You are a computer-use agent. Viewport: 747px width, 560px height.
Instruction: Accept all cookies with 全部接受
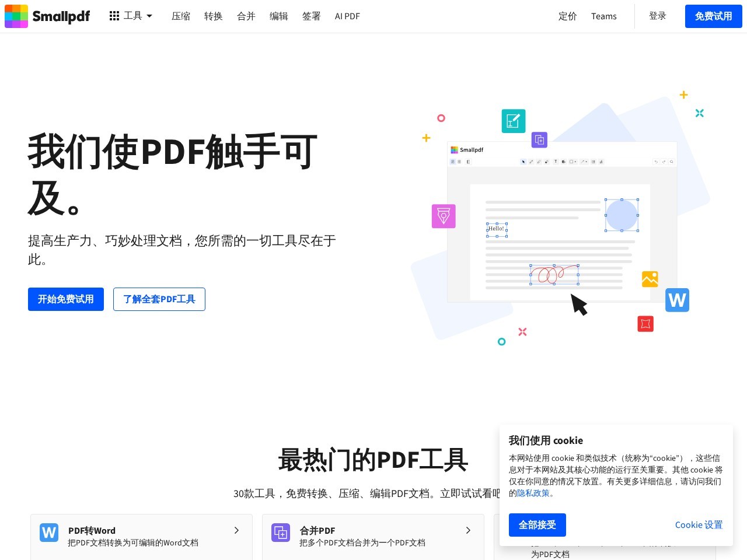(x=537, y=525)
